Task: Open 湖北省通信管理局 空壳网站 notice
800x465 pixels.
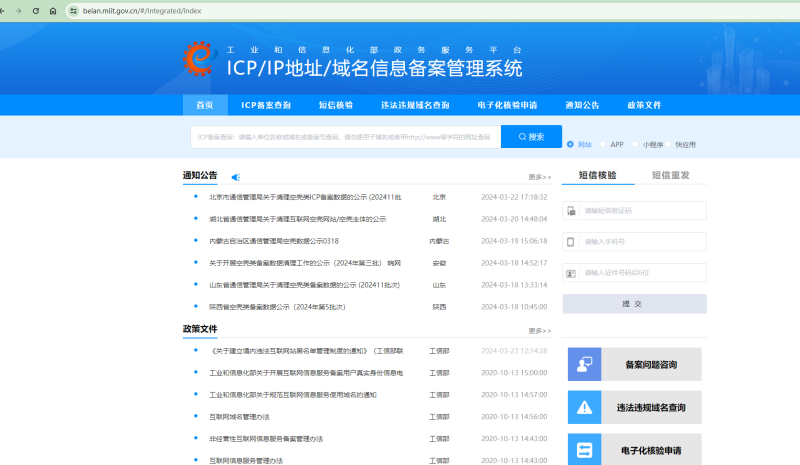Action: 297,219
